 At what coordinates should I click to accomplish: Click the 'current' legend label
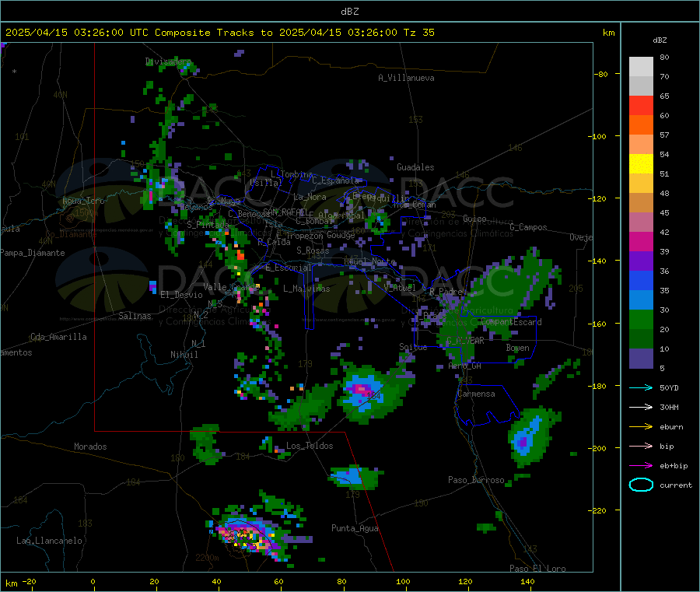pos(676,485)
